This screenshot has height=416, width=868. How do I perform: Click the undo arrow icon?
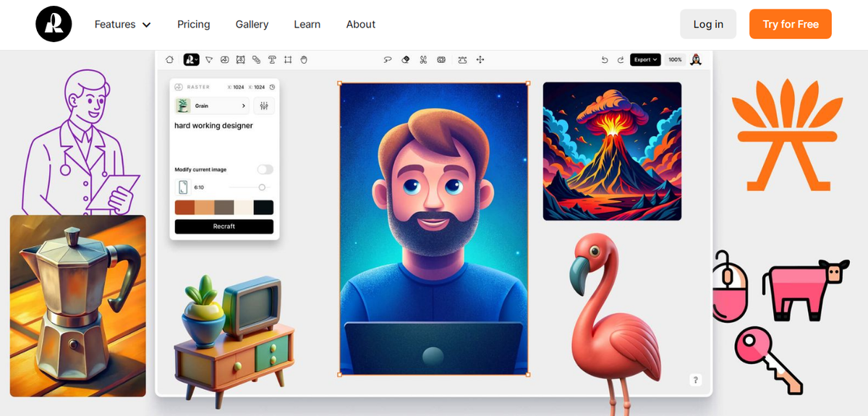605,59
